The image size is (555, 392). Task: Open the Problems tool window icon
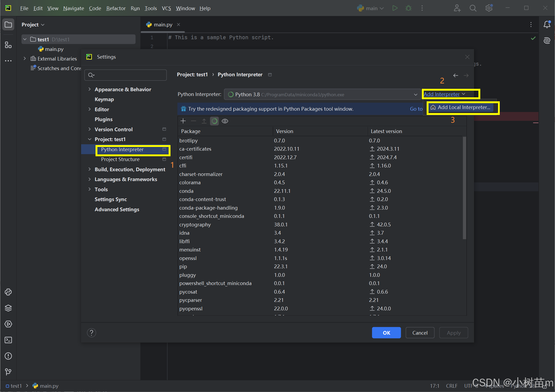click(8, 356)
